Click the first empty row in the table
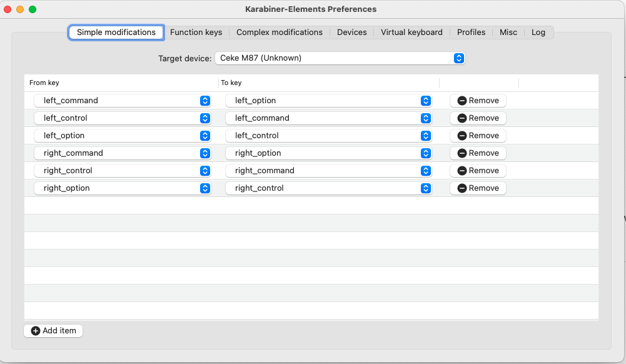The height and width of the screenshot is (364, 626). point(311,206)
